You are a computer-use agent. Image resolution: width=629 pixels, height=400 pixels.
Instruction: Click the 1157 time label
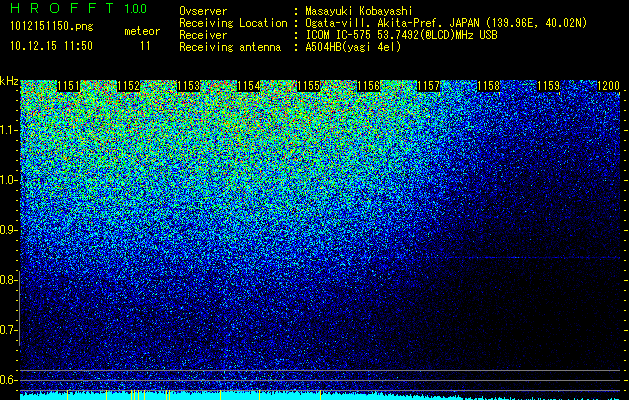428,86
